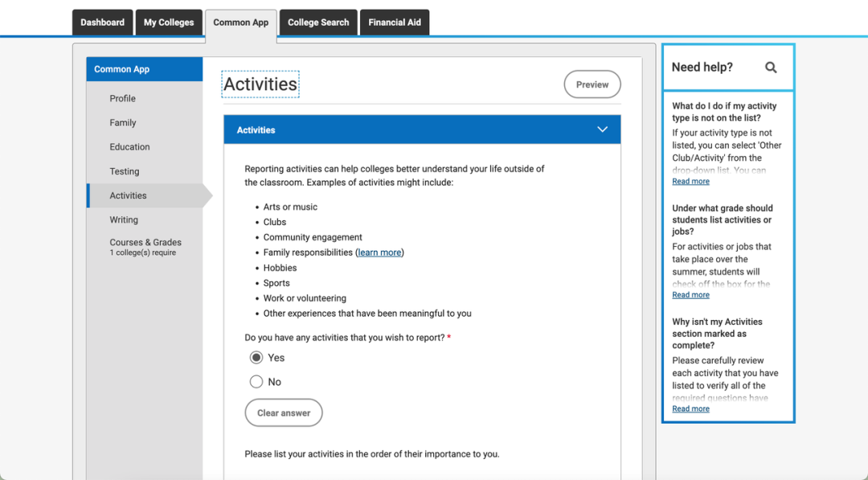Read more on Activities section not complete
Viewport: 868px width, 480px height.
point(690,409)
